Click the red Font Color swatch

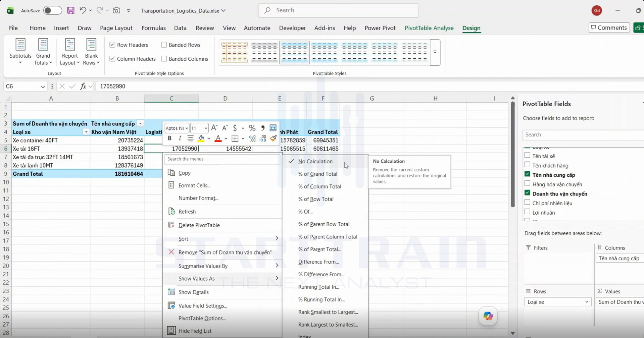[x=218, y=138]
